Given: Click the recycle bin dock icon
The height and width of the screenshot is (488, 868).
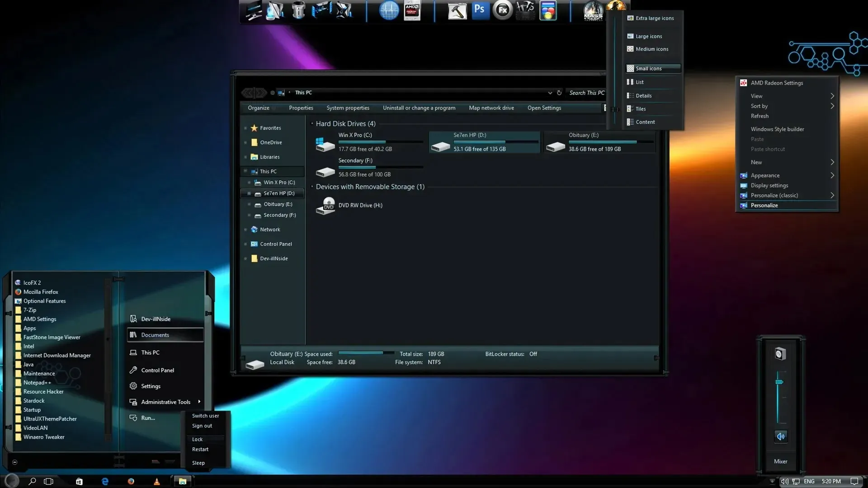Looking at the screenshot, I should [298, 9].
